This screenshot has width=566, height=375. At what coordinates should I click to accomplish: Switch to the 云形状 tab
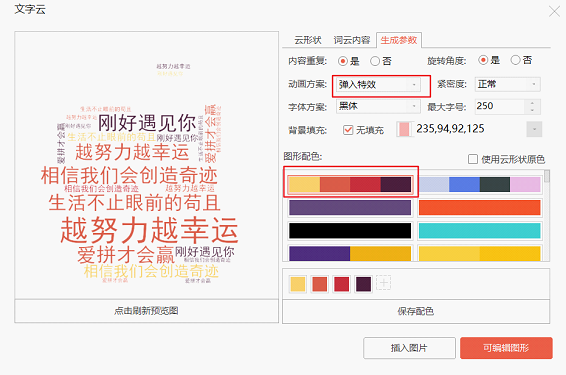(x=308, y=40)
